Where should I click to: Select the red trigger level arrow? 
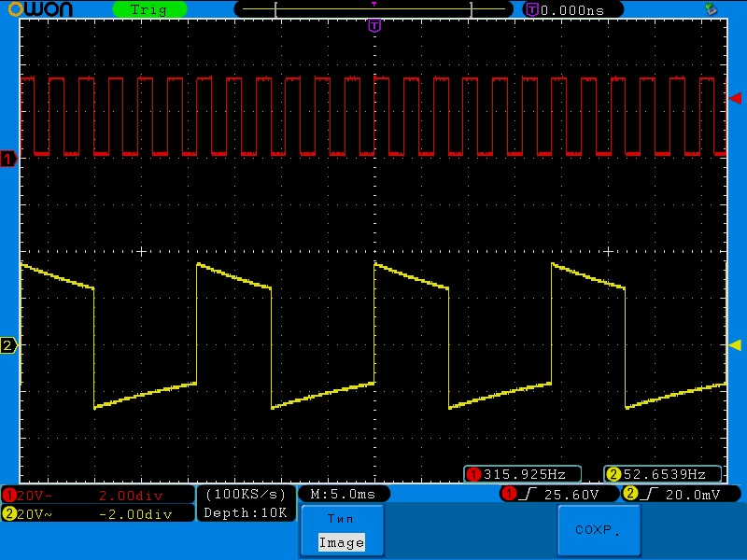735,98
